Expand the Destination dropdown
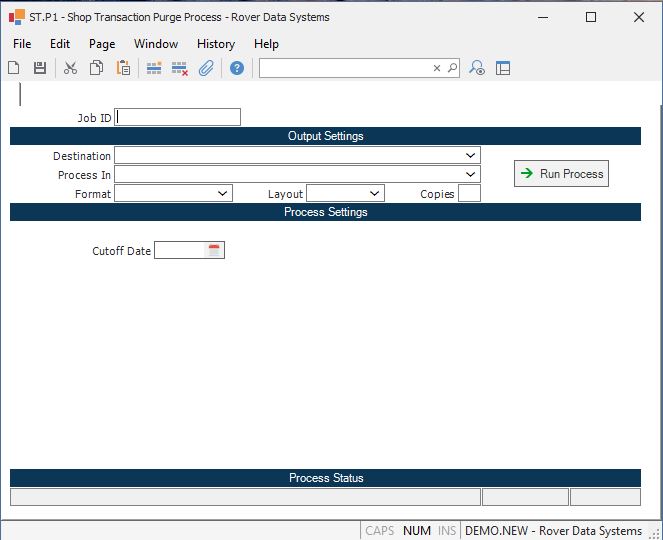663x540 pixels. pyautogui.click(x=470, y=156)
